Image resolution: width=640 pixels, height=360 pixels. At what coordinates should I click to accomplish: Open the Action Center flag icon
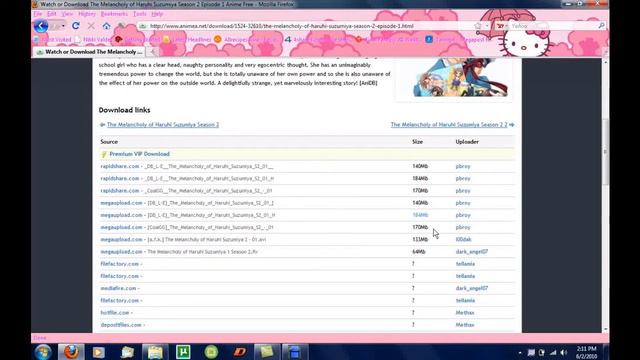coord(531,353)
